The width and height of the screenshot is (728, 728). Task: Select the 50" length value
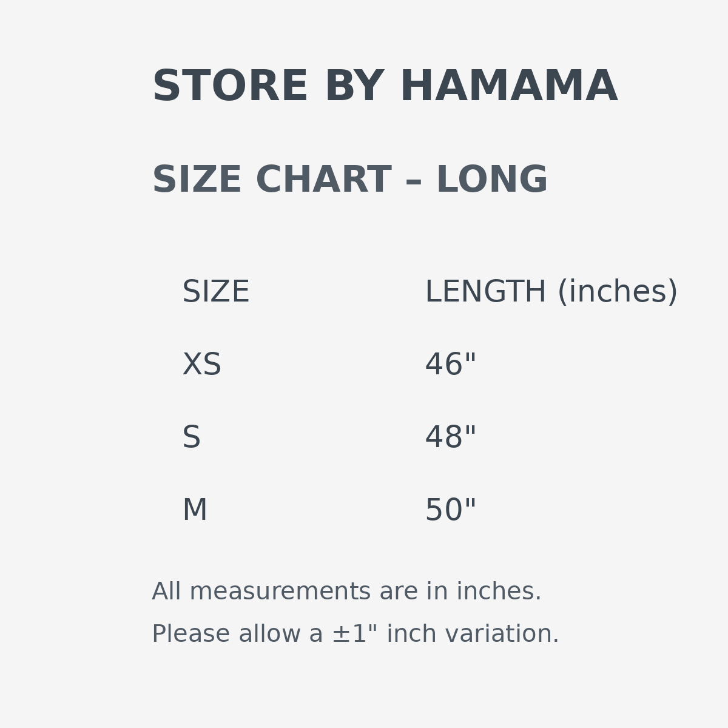coord(450,511)
